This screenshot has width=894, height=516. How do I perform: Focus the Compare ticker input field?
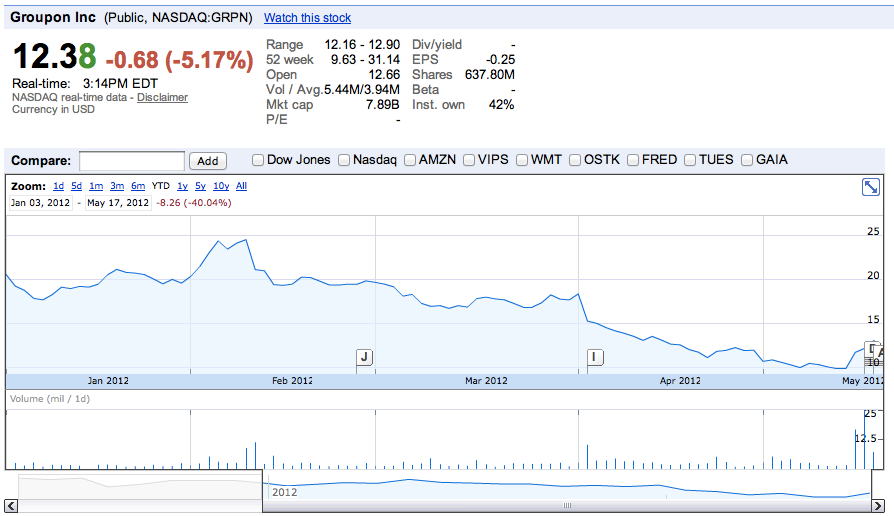click(x=132, y=161)
